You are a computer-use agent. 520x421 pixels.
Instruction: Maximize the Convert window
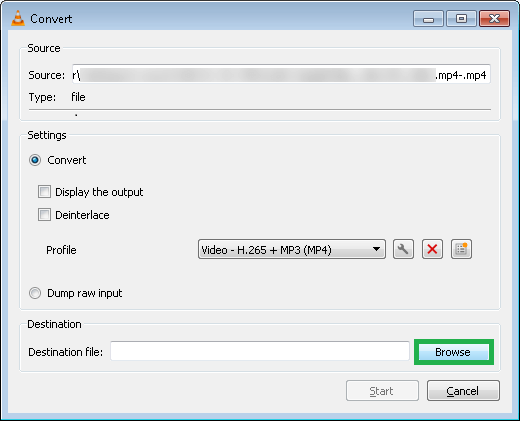tap(461, 18)
